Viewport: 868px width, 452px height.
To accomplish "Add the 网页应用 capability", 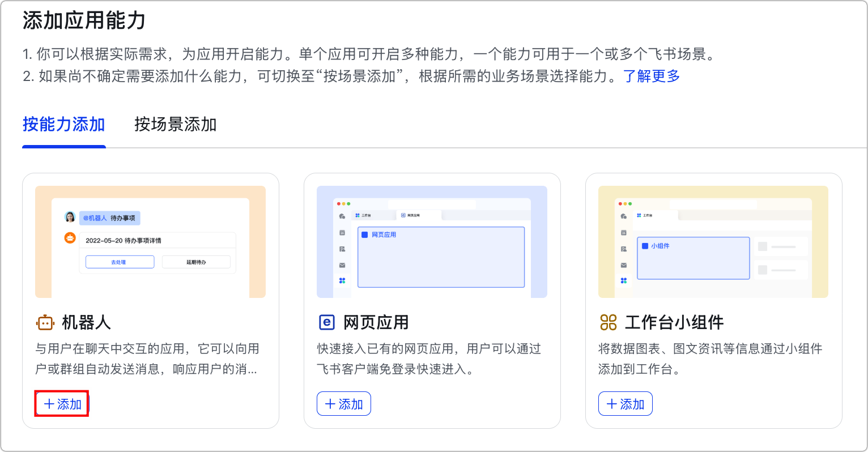I will [344, 404].
